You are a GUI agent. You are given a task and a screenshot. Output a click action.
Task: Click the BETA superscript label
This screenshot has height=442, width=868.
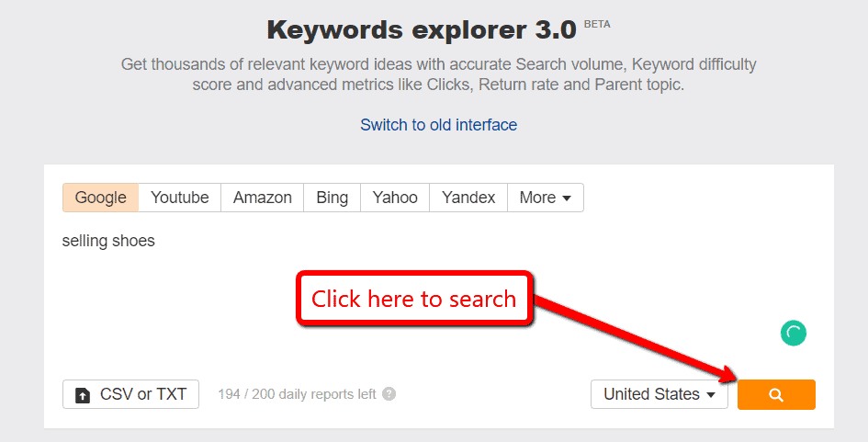pyautogui.click(x=597, y=24)
